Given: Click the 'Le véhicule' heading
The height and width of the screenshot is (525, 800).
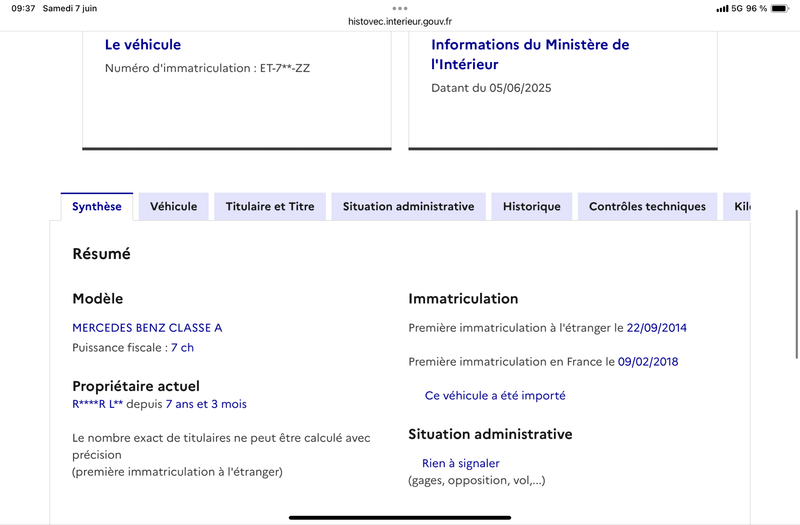Looking at the screenshot, I should pyautogui.click(x=143, y=44).
